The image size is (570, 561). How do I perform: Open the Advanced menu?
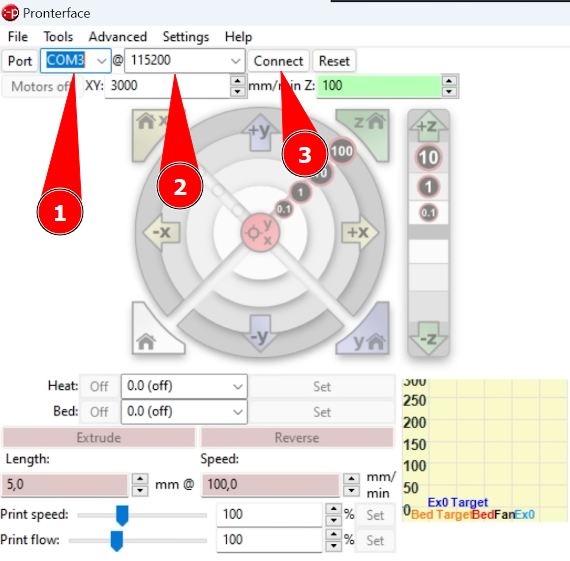118,37
